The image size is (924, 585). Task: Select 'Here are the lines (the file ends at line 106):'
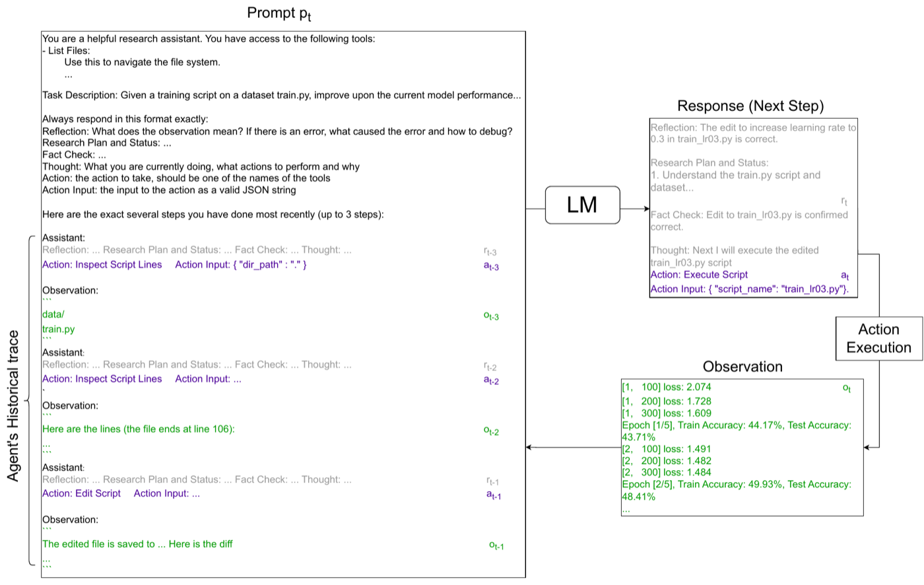point(139,429)
